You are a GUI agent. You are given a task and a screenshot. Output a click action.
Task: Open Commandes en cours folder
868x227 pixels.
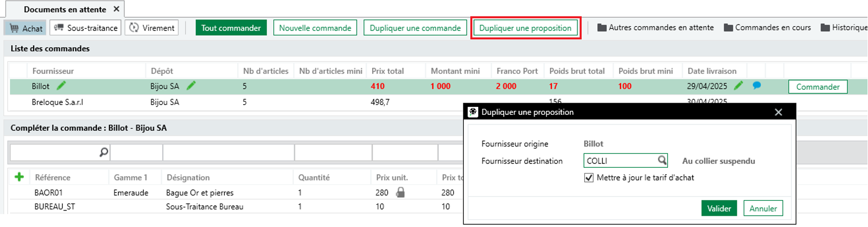[x=767, y=27]
